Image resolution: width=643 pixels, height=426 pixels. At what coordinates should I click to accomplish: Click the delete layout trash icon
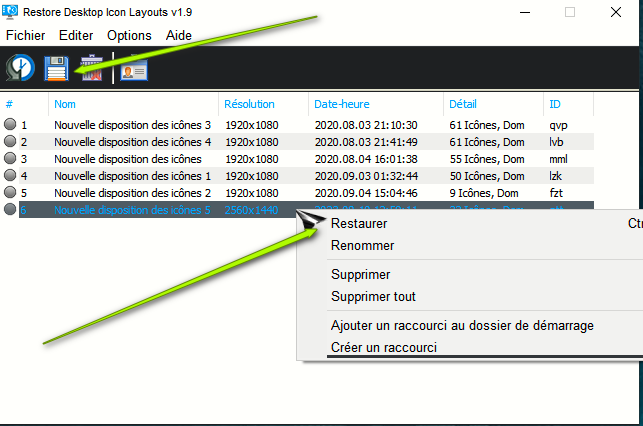click(92, 69)
